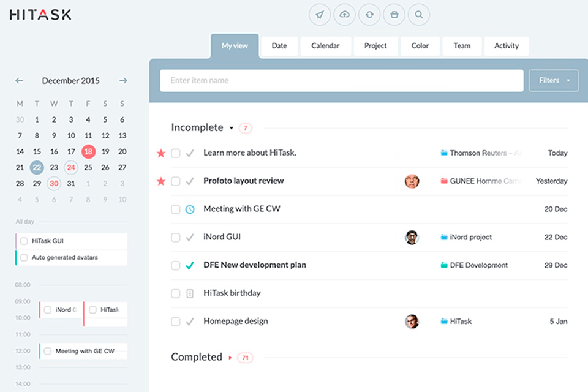
Task: Check the all-day HiTask GUI checkbox
Action: coord(24,241)
